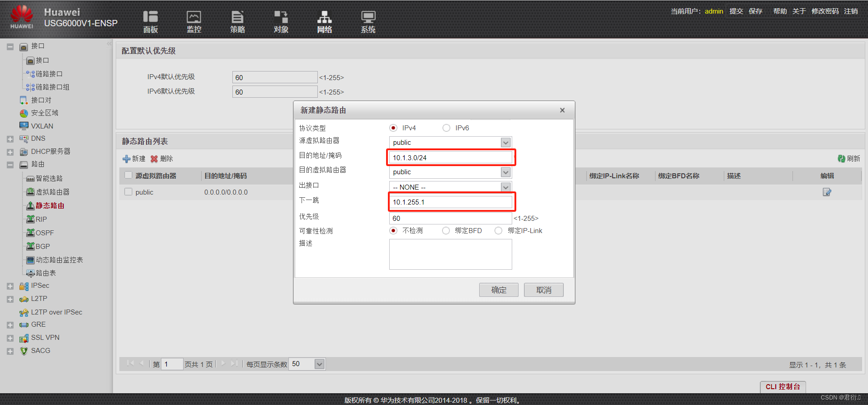Expand the IPSec tree node
Image resolution: width=868 pixels, height=405 pixels.
10,286
